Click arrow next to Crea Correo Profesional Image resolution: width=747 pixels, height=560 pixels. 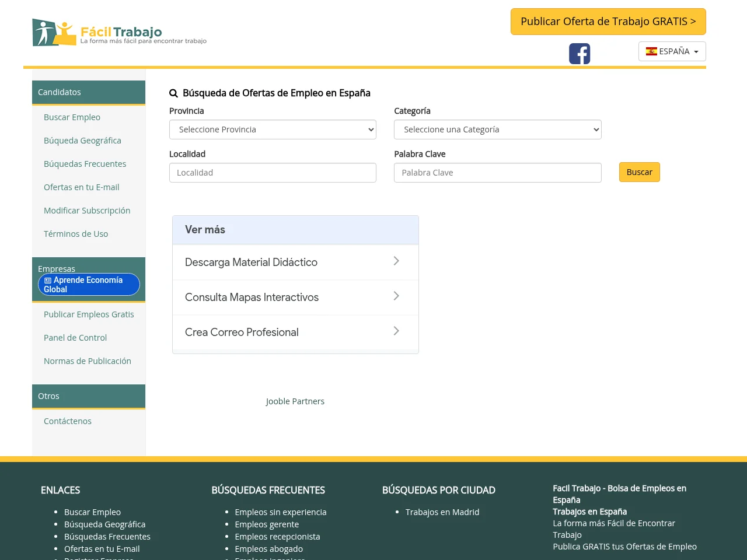396,331
